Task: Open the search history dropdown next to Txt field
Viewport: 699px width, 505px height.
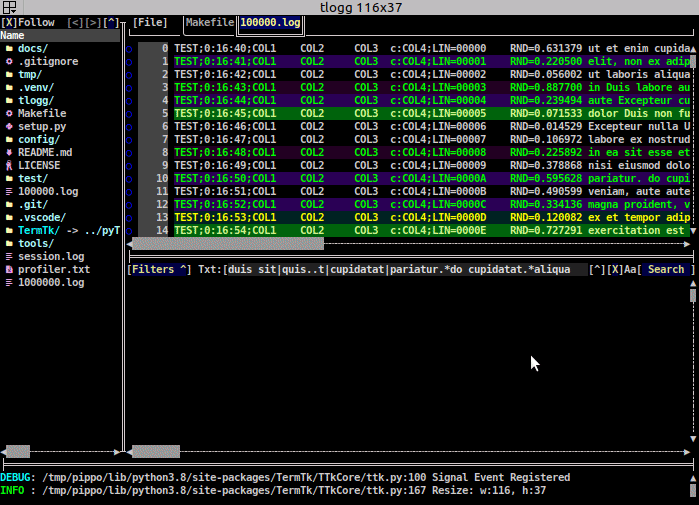Action: point(597,269)
